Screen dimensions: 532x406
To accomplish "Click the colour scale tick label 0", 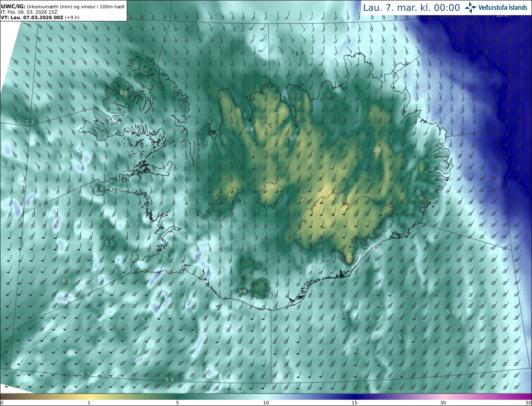I will (x=2, y=403).
